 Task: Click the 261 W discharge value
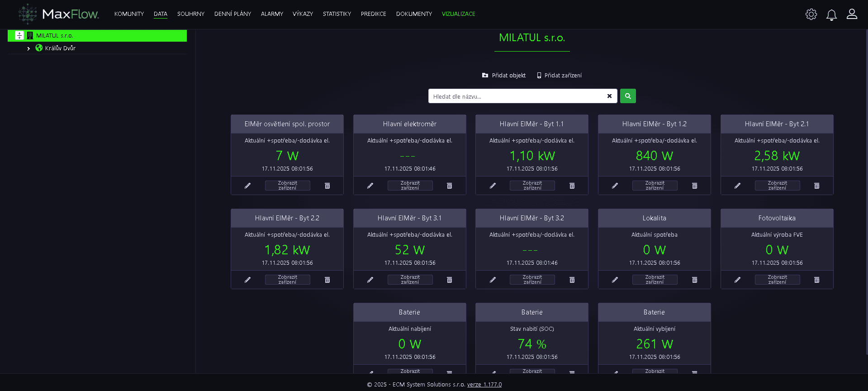tap(655, 344)
